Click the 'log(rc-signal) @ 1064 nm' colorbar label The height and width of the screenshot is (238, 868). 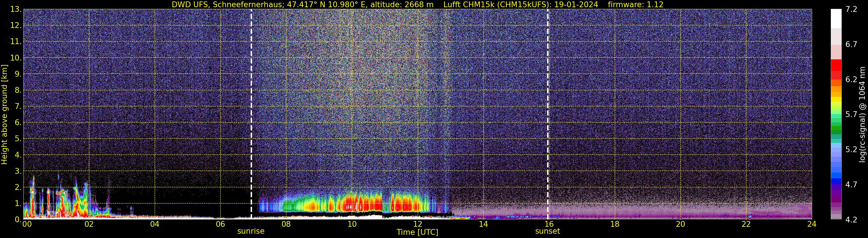[862, 115]
